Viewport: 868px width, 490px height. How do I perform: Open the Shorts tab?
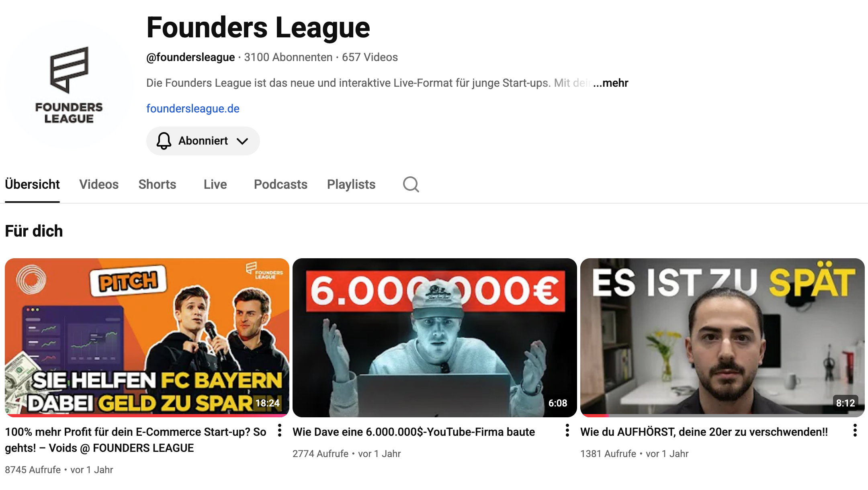157,184
